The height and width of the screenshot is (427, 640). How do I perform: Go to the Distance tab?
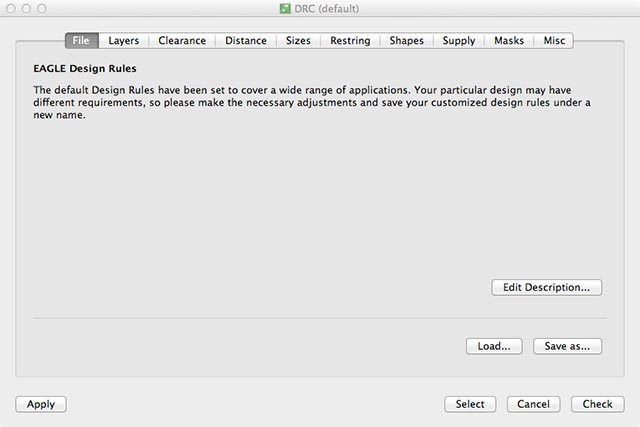246,41
